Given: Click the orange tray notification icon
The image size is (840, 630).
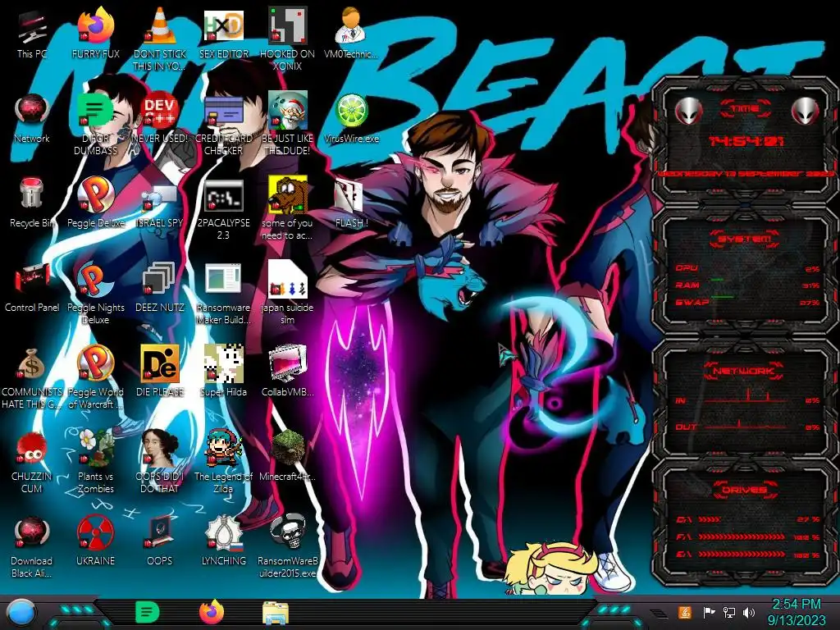Looking at the screenshot, I should [x=685, y=612].
